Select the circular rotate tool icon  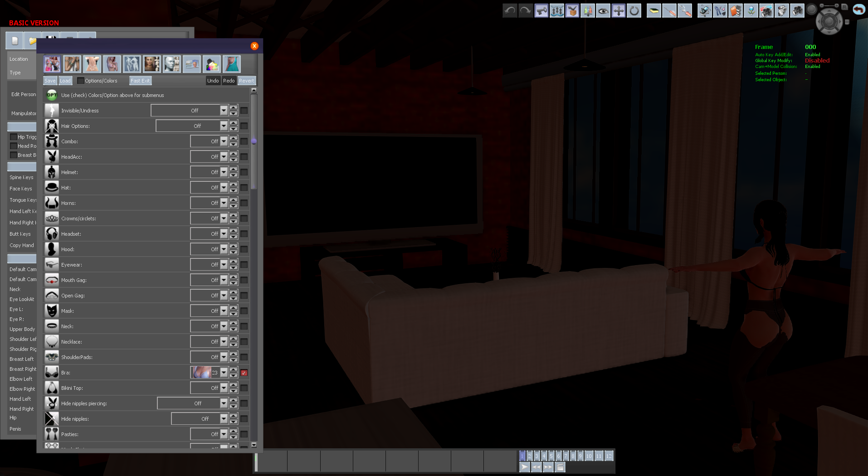634,10
